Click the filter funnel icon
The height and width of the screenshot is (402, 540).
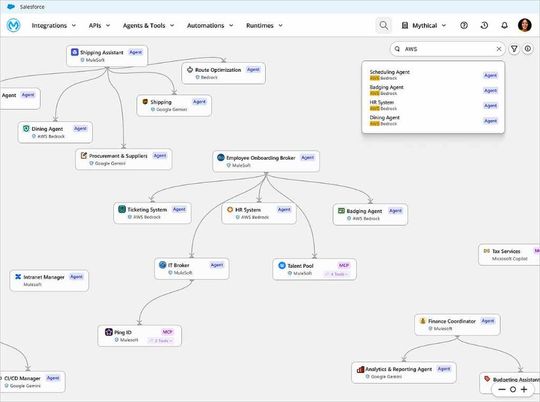(514, 49)
